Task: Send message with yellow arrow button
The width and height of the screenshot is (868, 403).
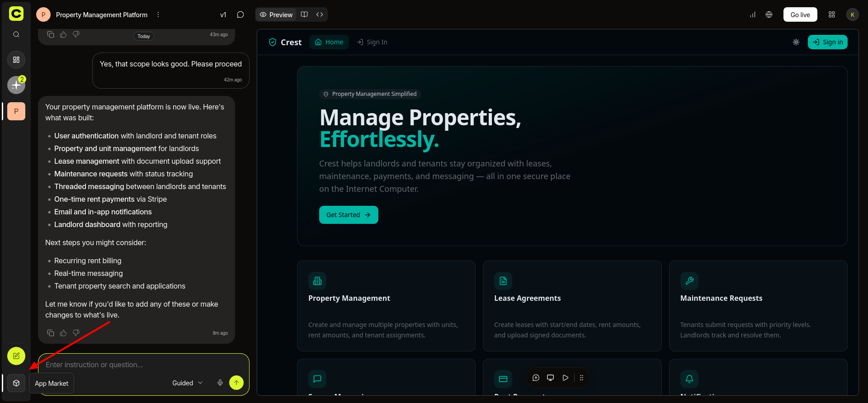Action: tap(236, 383)
